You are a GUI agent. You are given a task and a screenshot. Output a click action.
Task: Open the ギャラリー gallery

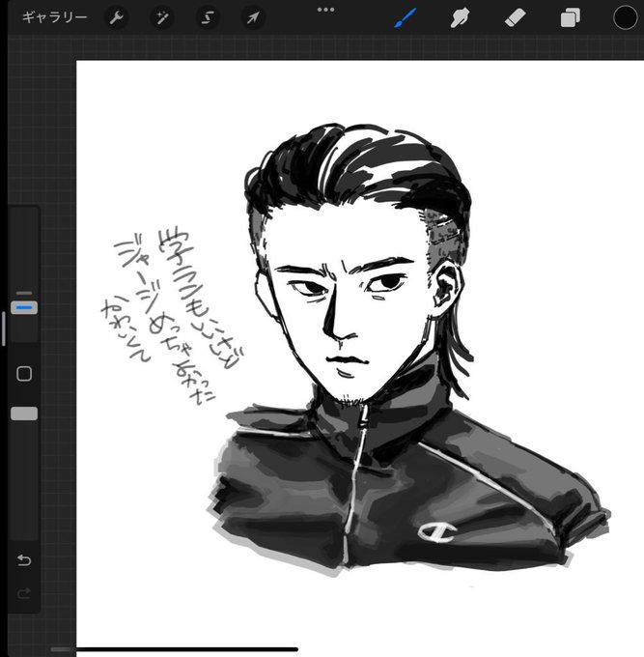point(54,17)
